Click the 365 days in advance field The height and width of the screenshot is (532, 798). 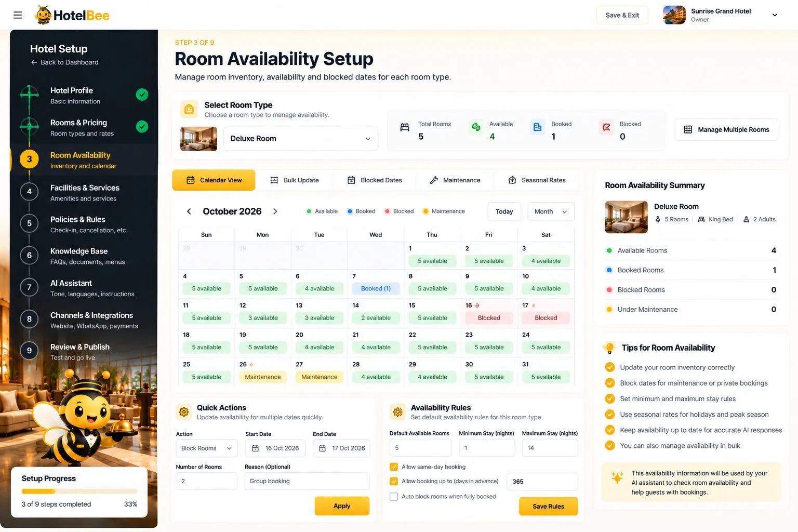pyautogui.click(x=542, y=482)
